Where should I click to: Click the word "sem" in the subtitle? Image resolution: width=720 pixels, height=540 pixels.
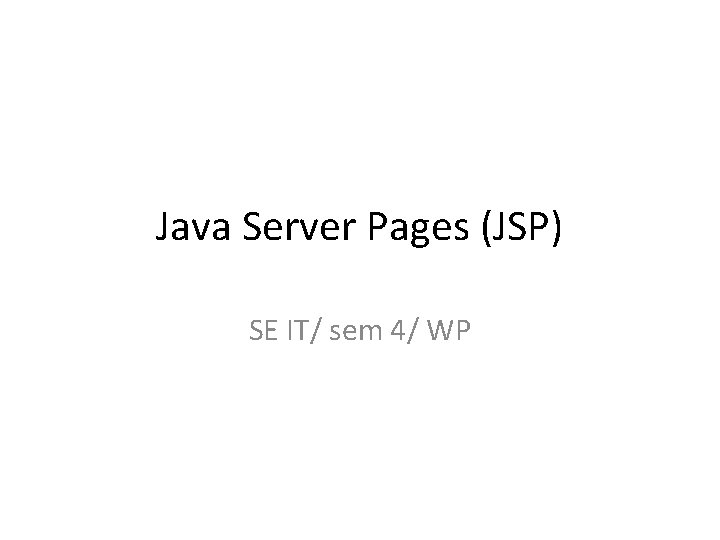pos(356,332)
